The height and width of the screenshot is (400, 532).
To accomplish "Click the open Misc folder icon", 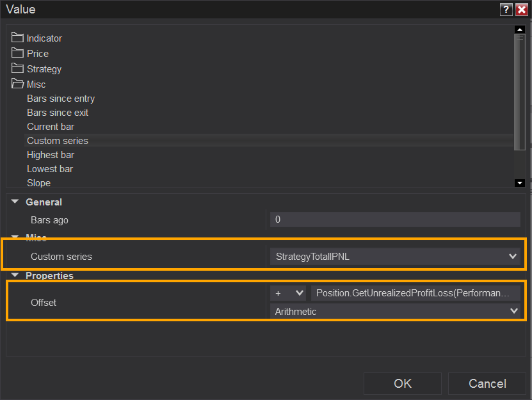I will click(17, 84).
